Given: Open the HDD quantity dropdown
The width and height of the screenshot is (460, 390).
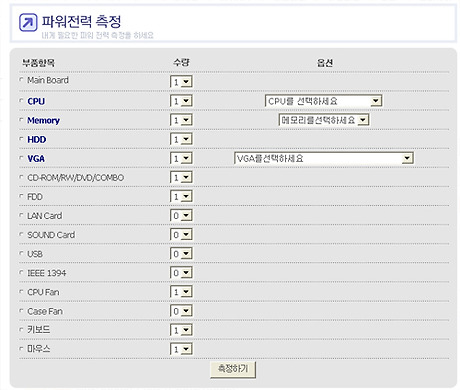Looking at the screenshot, I should 181,139.
